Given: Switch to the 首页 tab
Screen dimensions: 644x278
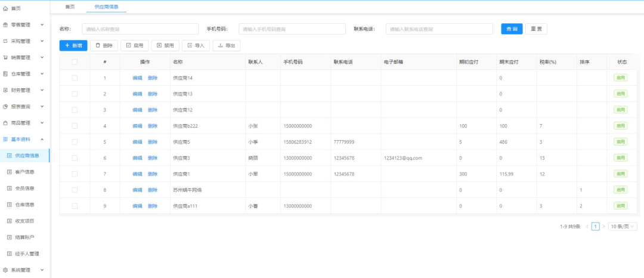Looking at the screenshot, I should pyautogui.click(x=70, y=7).
